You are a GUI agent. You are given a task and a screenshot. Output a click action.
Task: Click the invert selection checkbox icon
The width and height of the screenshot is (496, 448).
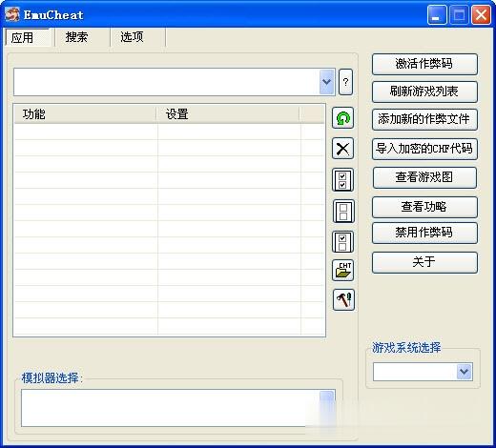(x=342, y=241)
